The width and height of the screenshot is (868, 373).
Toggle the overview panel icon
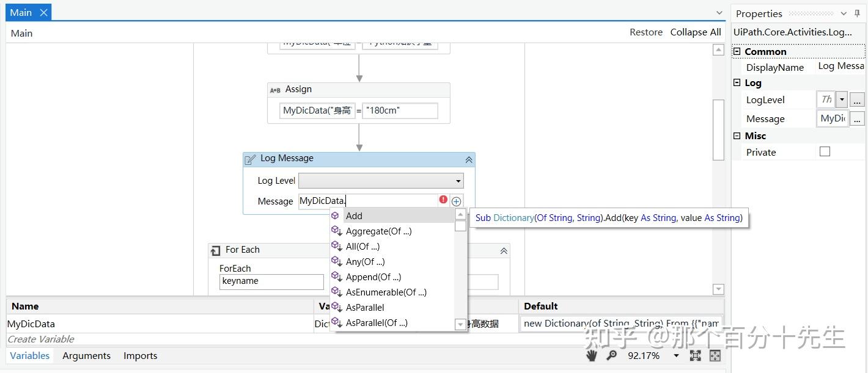[x=715, y=355]
